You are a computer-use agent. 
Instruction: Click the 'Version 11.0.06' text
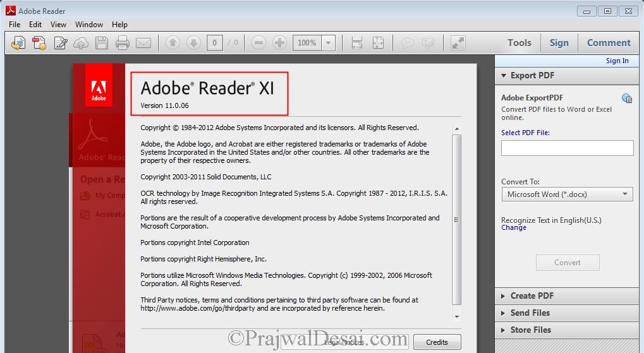pyautogui.click(x=164, y=105)
